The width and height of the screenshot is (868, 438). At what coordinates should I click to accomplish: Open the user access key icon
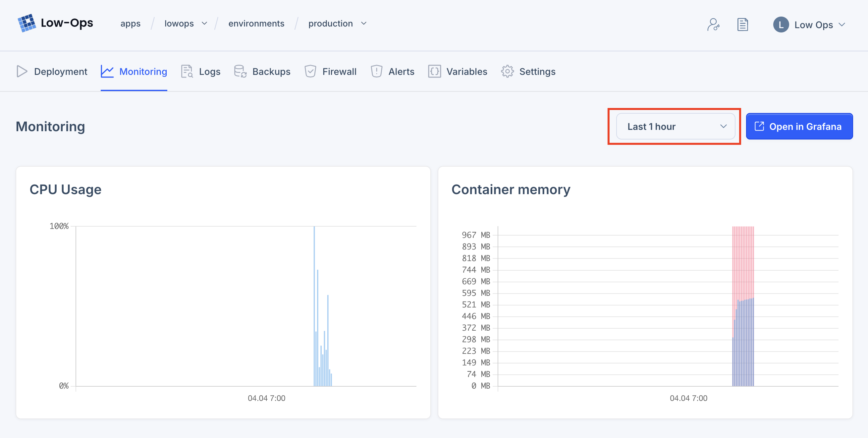click(x=713, y=25)
